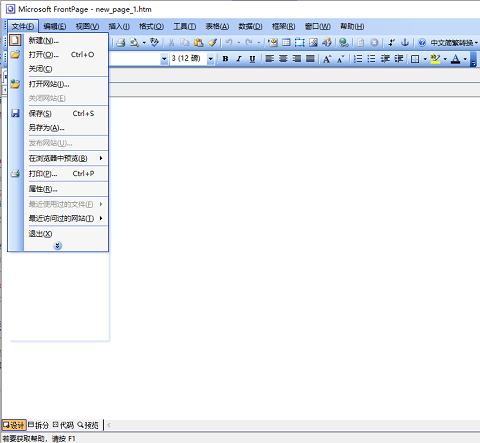The image size is (480, 443).
Task: Click the Undo arrow icon
Action: point(229,42)
